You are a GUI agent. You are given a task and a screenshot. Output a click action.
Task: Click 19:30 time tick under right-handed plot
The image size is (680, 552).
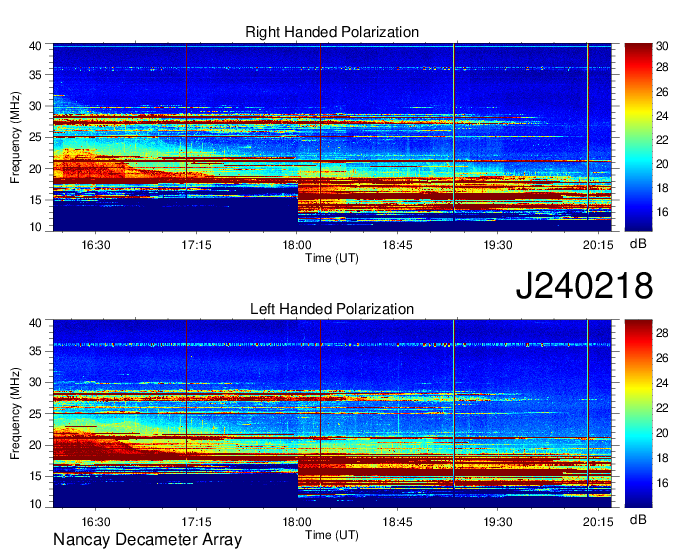click(498, 245)
